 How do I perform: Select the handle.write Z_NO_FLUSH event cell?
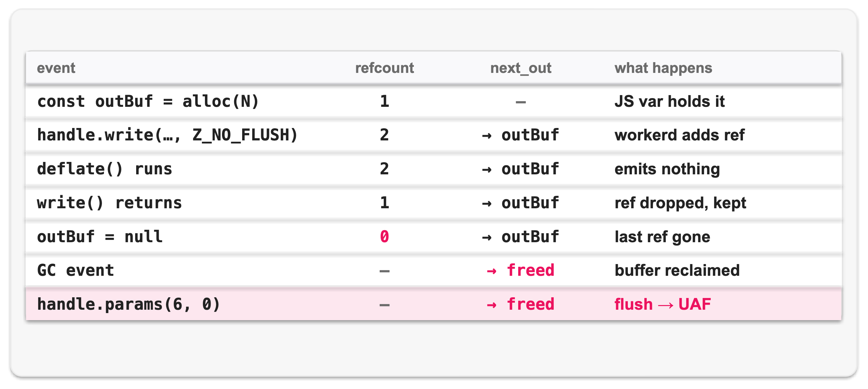pos(167,135)
